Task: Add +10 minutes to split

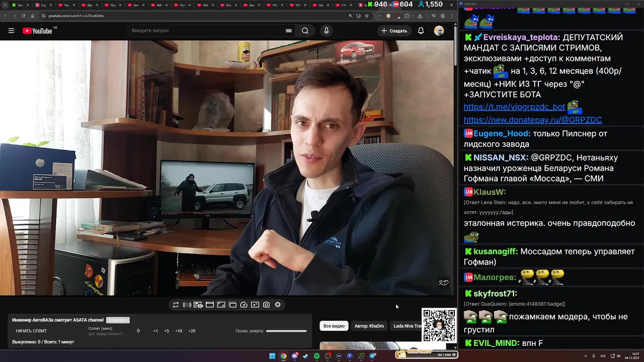Action: pos(179,331)
